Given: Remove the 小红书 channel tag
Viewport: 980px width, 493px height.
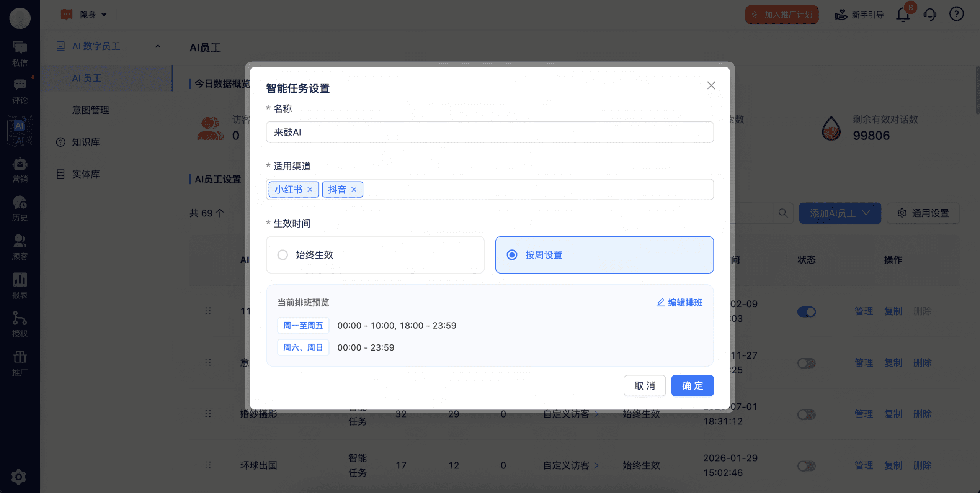Looking at the screenshot, I should [310, 190].
